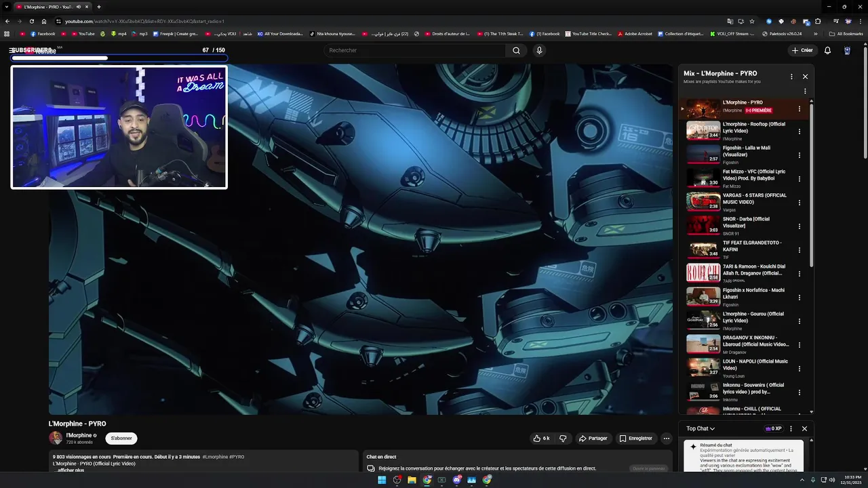Open the #Lmorphine hashtag link
This screenshot has width=868, height=488.
click(215, 457)
